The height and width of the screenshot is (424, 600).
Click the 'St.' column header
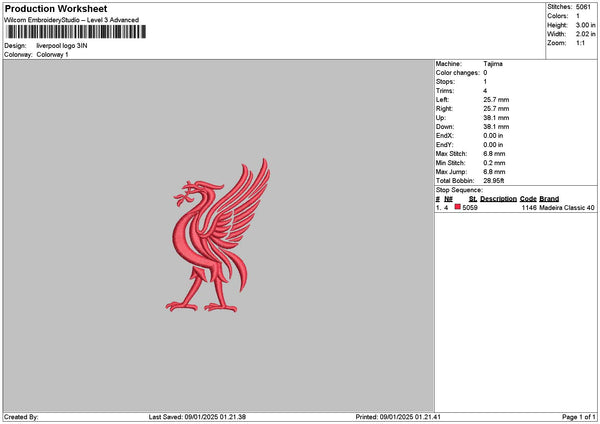473,199
